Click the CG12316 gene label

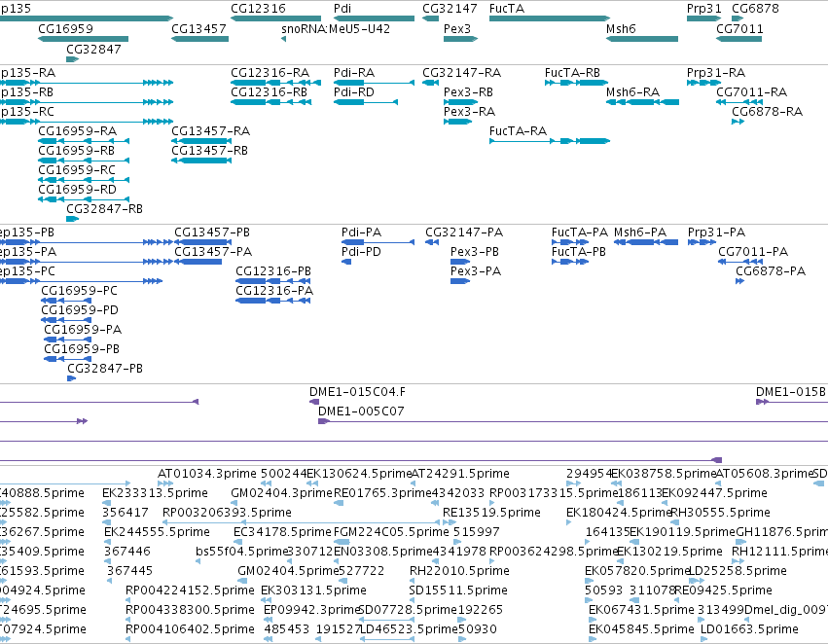[258, 9]
